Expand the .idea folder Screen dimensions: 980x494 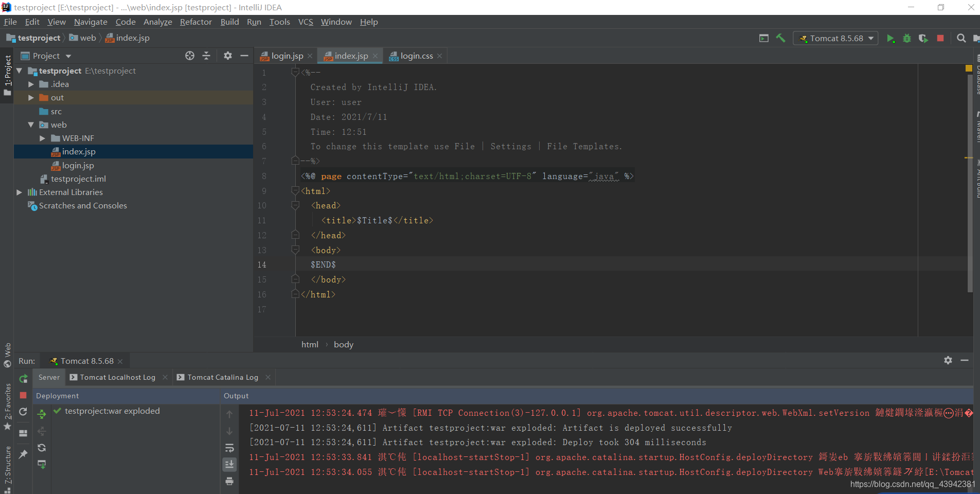click(31, 84)
